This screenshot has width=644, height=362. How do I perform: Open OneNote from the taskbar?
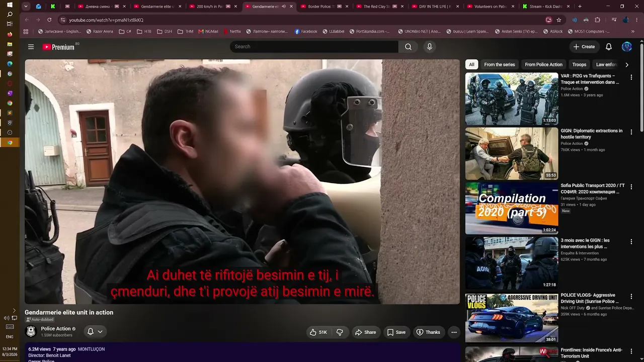(x=10, y=94)
